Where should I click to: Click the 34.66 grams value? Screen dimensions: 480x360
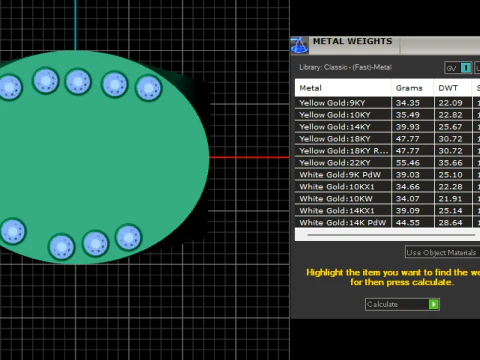tap(408, 187)
